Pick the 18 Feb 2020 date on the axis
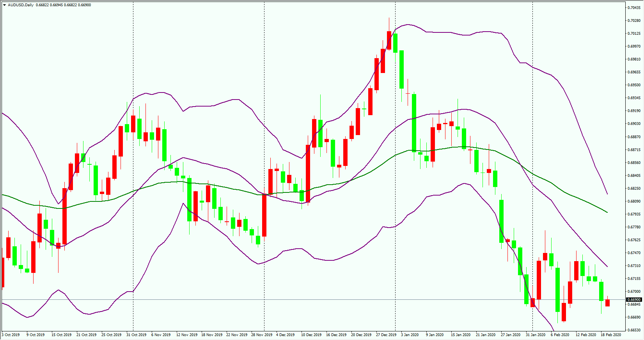The image size is (644, 340). point(611,335)
